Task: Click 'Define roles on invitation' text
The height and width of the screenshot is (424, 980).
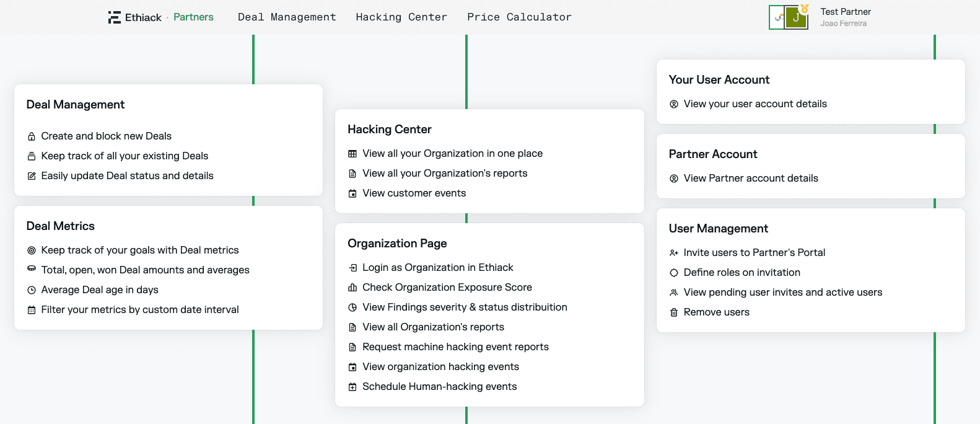Action: click(742, 273)
